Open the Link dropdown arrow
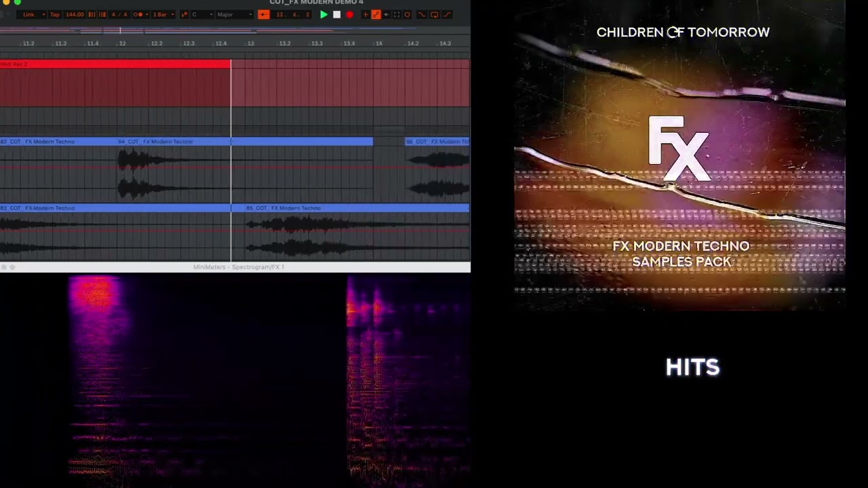 click(x=43, y=14)
